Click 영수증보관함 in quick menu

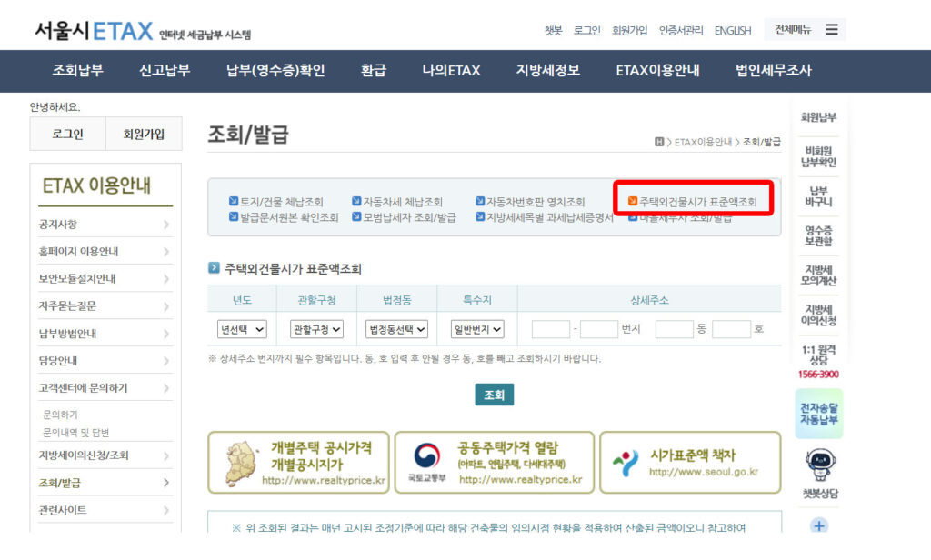click(818, 235)
